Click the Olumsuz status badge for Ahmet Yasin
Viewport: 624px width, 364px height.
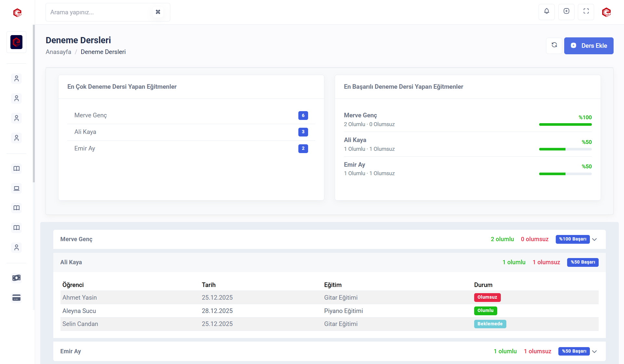point(487,297)
